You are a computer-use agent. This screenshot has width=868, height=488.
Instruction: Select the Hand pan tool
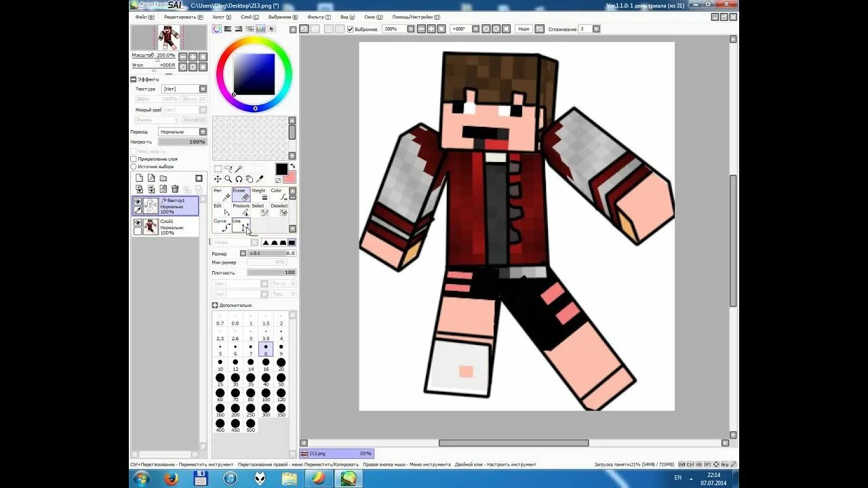[250, 179]
